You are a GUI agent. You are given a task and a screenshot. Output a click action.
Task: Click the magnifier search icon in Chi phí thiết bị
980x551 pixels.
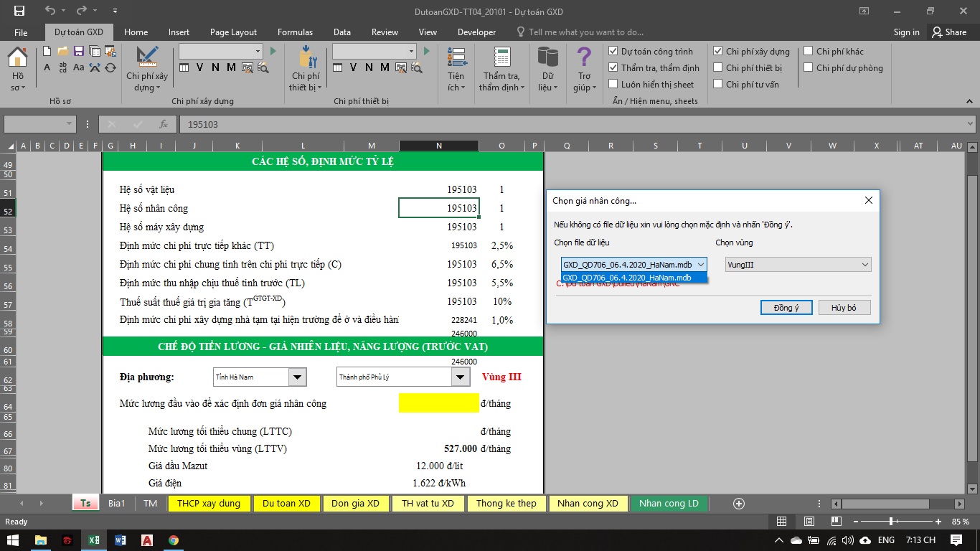click(416, 67)
